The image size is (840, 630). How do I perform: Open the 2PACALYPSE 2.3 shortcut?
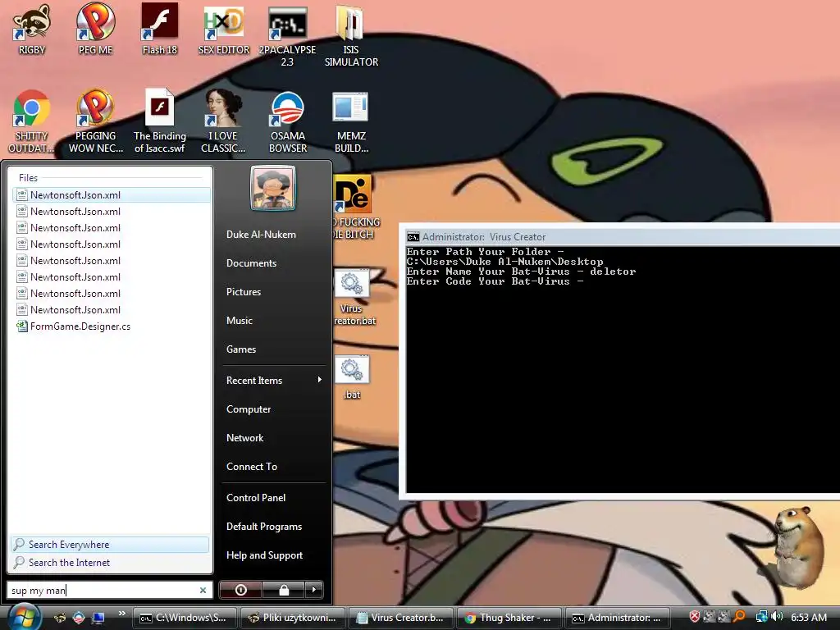coord(287,34)
